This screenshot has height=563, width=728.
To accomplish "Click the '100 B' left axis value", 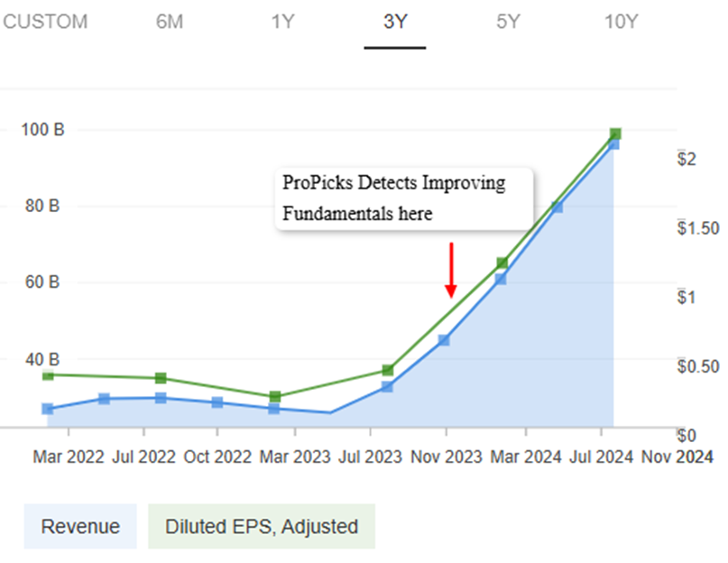I will point(42,130).
